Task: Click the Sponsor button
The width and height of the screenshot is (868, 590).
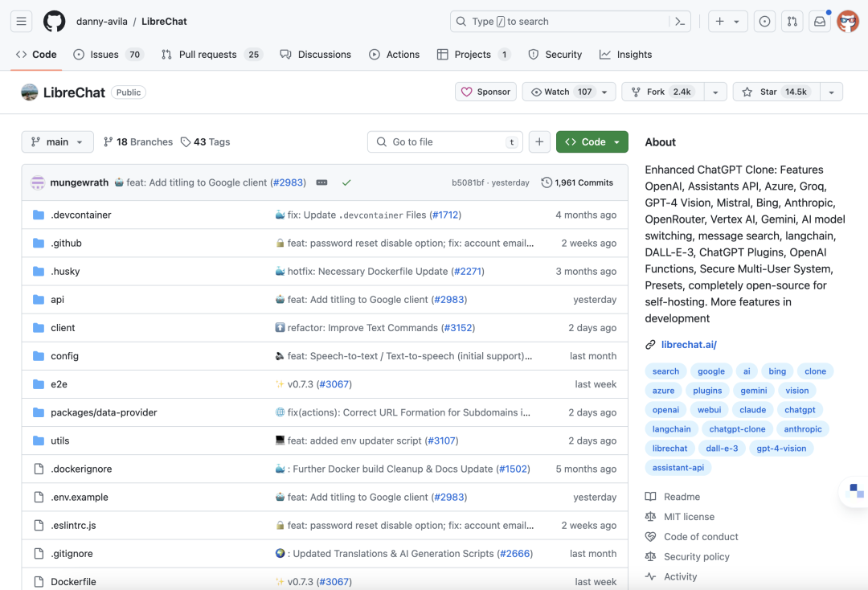Action: 485,92
